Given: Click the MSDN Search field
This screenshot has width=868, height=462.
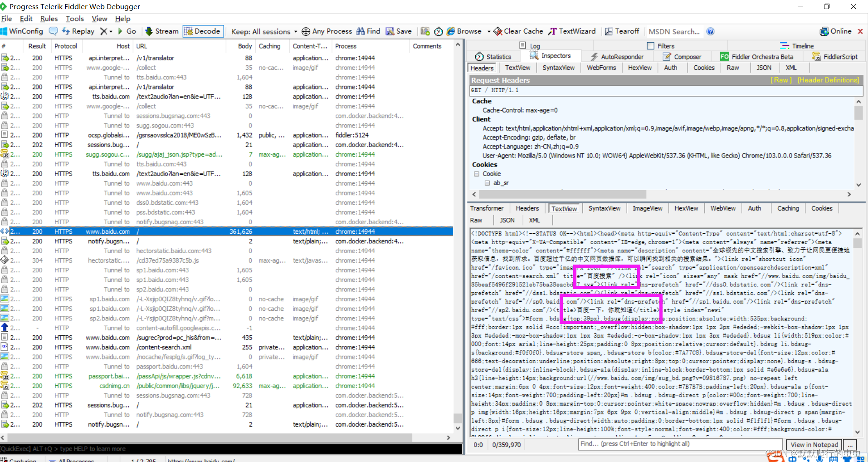Looking at the screenshot, I should [674, 31].
